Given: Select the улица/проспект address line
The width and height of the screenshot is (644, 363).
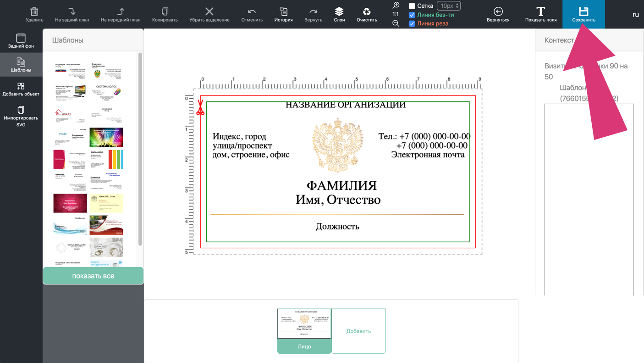Looking at the screenshot, I should (242, 145).
